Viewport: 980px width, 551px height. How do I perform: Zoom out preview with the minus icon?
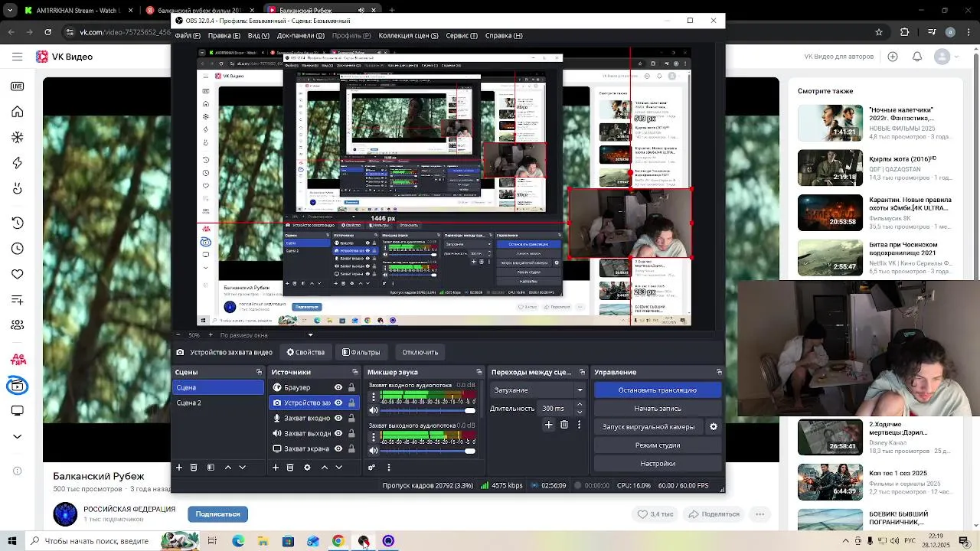(178, 335)
